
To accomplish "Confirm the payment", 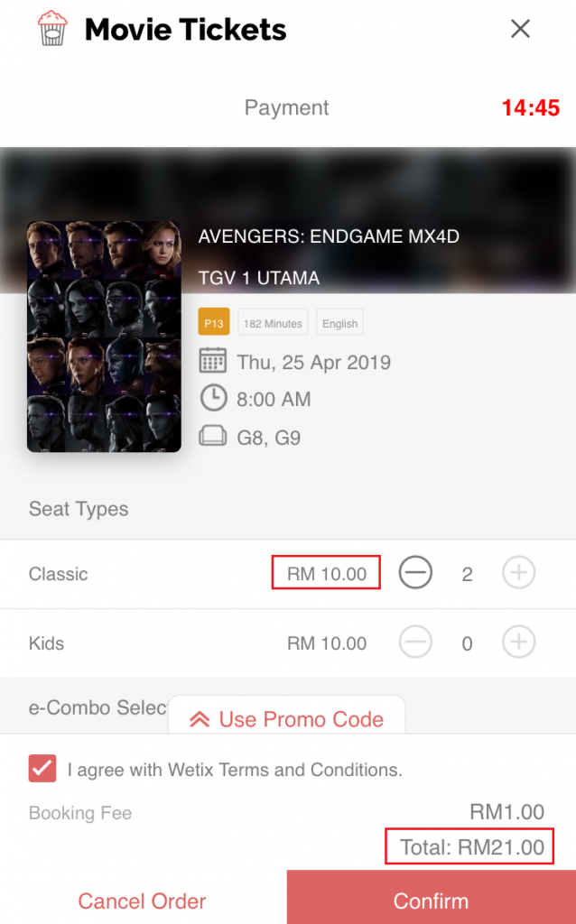I will pyautogui.click(x=431, y=901).
